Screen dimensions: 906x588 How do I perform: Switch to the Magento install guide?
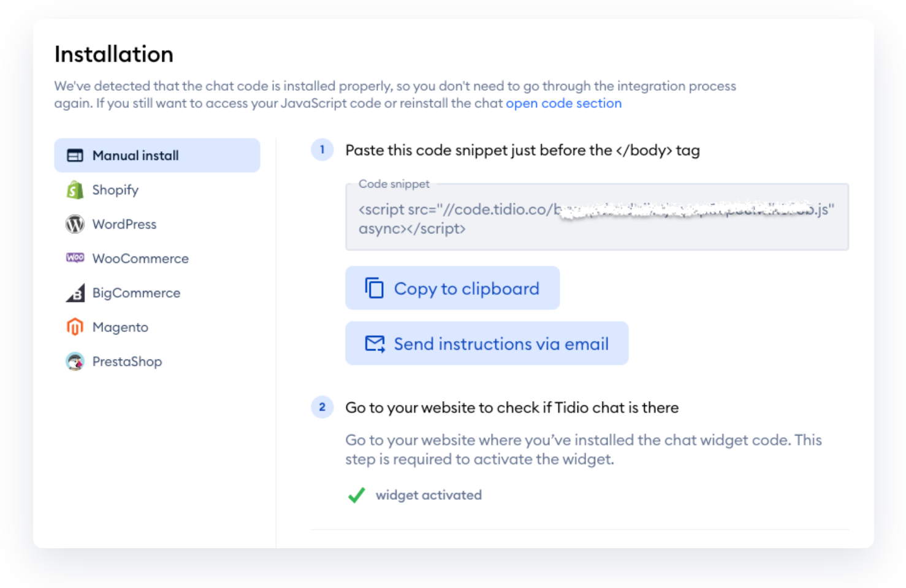pos(120,327)
